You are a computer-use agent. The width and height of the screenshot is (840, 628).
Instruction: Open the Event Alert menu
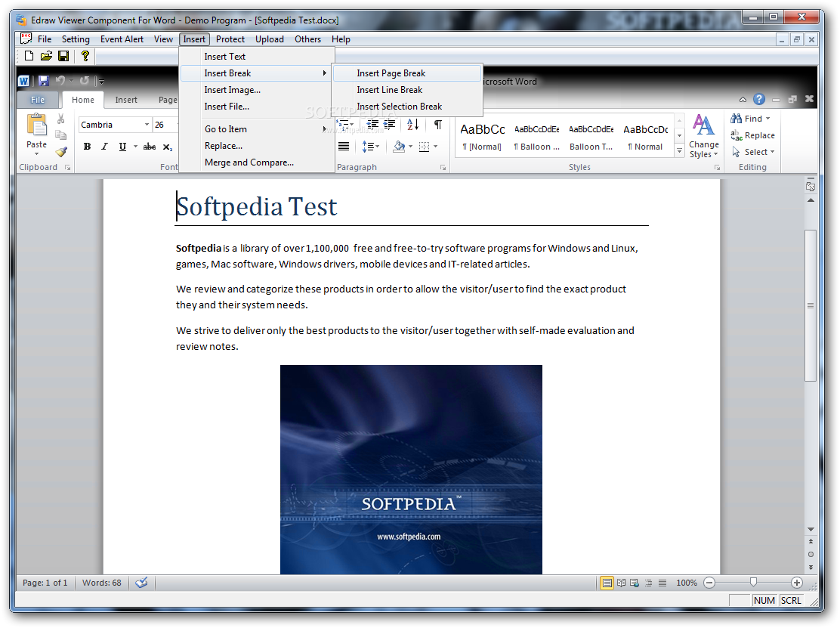(x=122, y=39)
